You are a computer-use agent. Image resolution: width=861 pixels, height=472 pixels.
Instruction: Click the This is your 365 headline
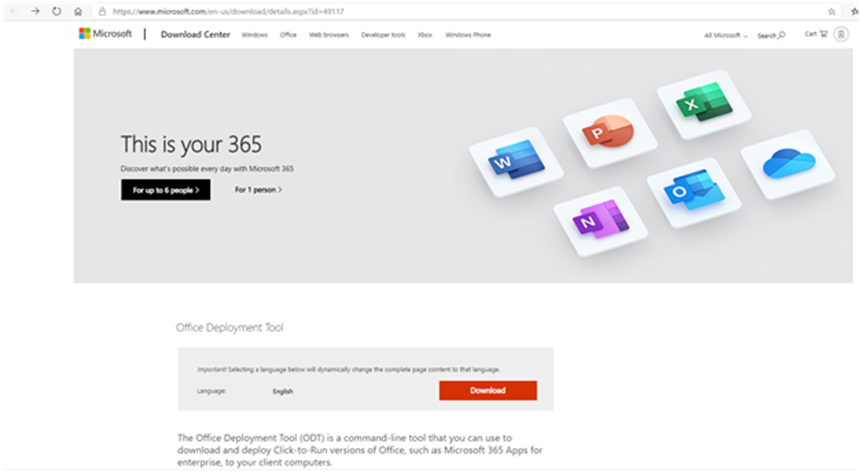pyautogui.click(x=191, y=144)
